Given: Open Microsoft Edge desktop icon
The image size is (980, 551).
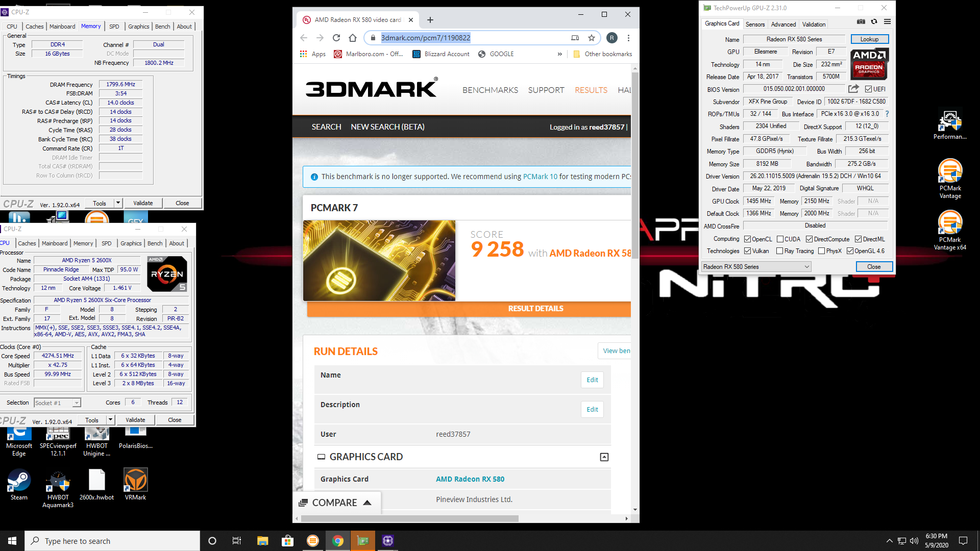Looking at the screenshot, I should [x=19, y=442].
